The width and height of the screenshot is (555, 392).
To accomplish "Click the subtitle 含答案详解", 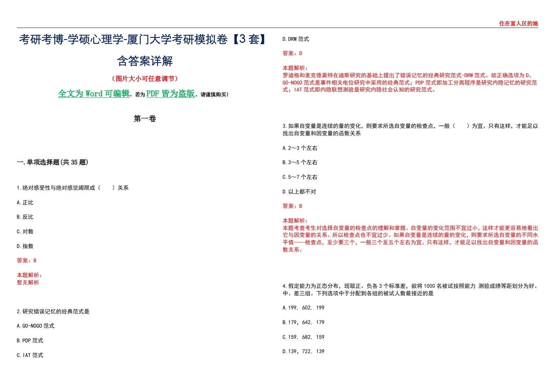I will point(145,61).
